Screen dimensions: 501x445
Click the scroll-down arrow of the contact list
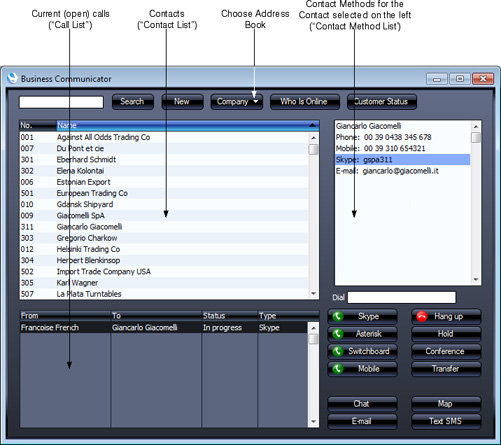click(313, 294)
